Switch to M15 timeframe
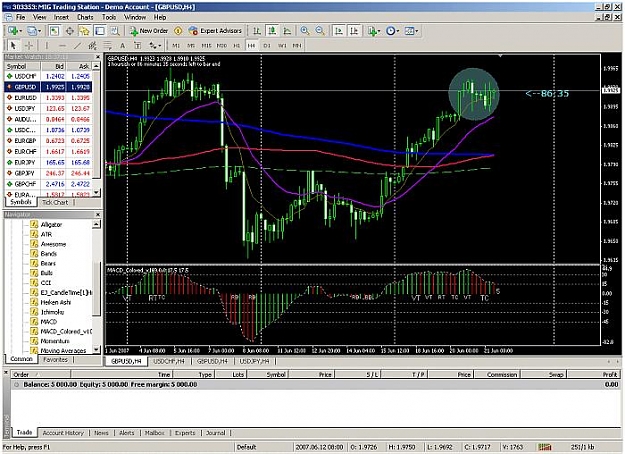Viewport: 625px width, 454px height. pyautogui.click(x=206, y=45)
